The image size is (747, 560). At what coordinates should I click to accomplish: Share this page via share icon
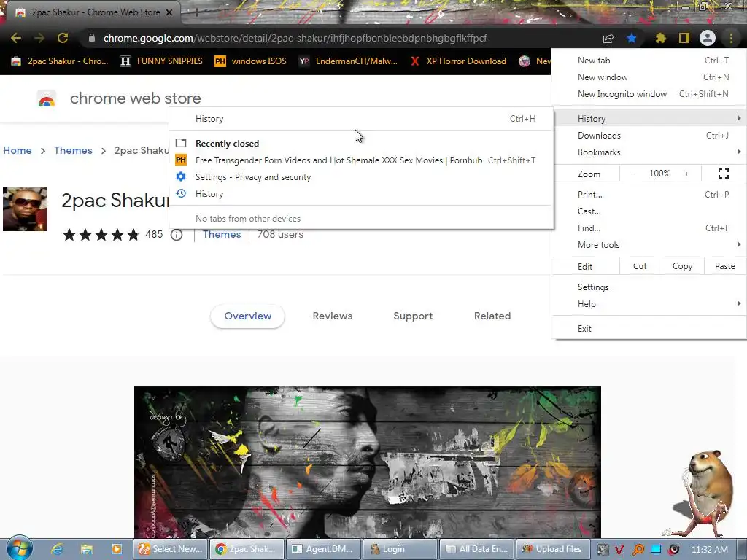tap(608, 38)
